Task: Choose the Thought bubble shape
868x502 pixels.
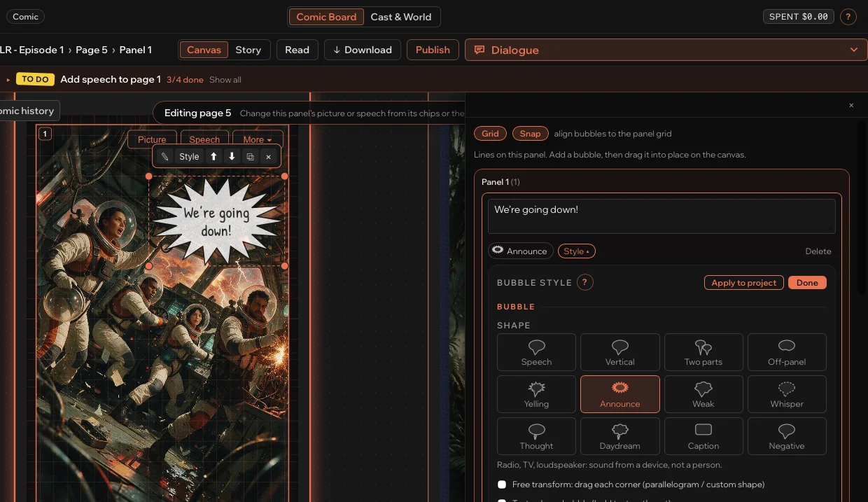Action: tap(536, 436)
